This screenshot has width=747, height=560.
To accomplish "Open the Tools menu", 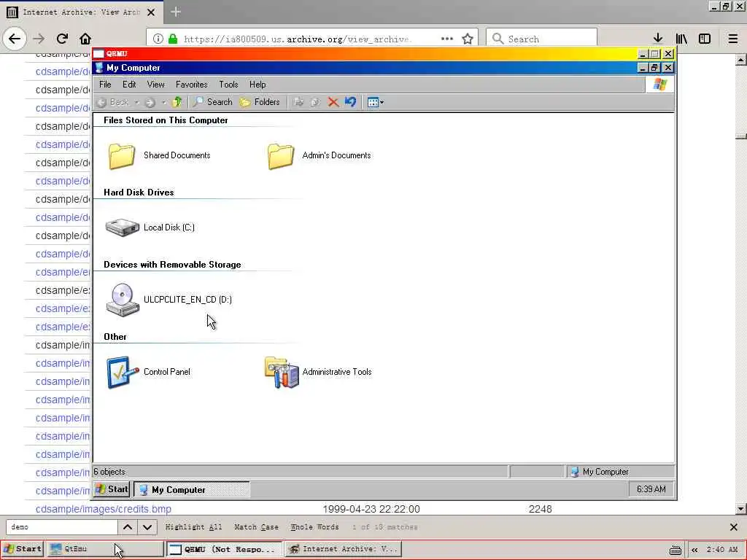I will [228, 85].
